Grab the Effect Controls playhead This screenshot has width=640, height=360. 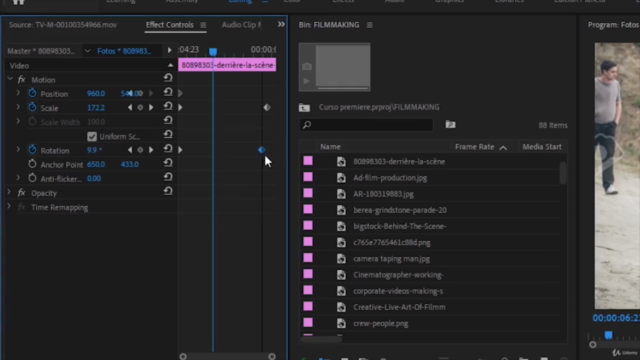(213, 51)
